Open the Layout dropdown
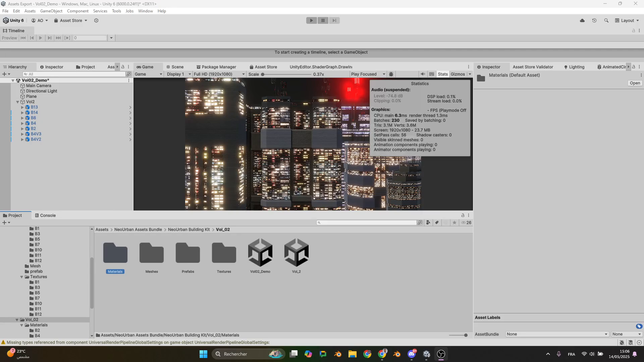 click(x=627, y=20)
